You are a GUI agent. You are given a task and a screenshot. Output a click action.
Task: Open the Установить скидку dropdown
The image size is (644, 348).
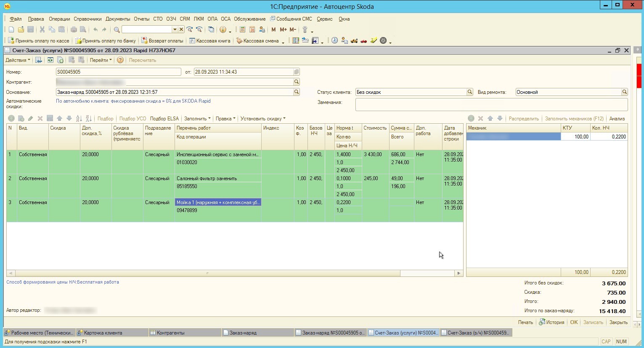tap(263, 119)
